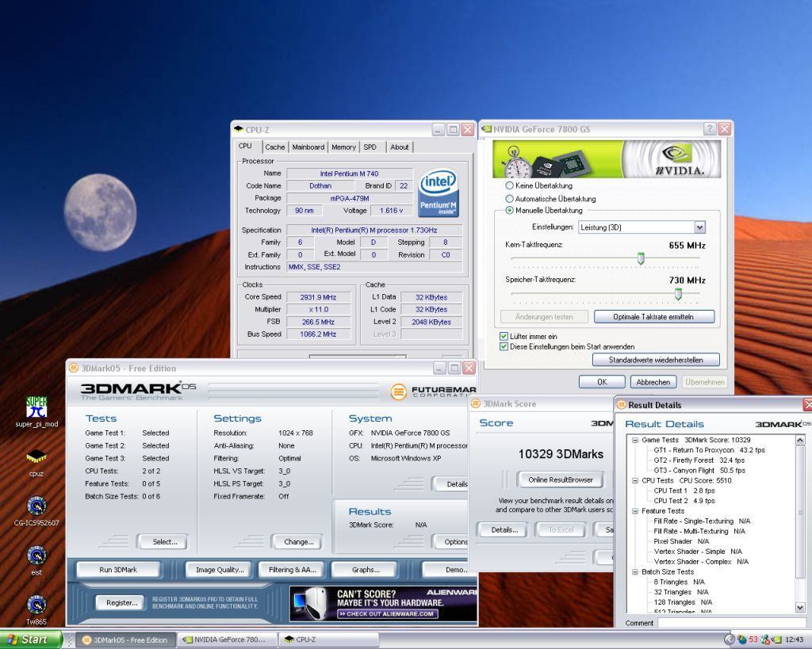Image resolution: width=812 pixels, height=649 pixels.
Task: Select Keine Übertaktung radio option
Action: (x=538, y=185)
